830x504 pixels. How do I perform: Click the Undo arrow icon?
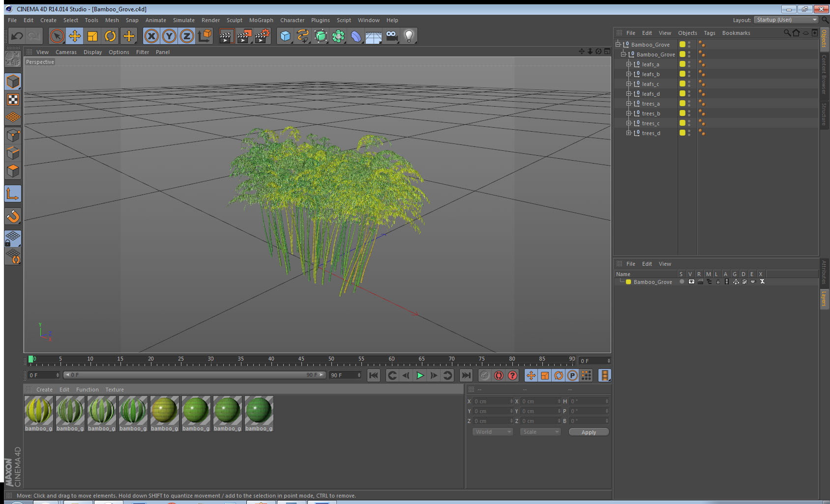17,36
